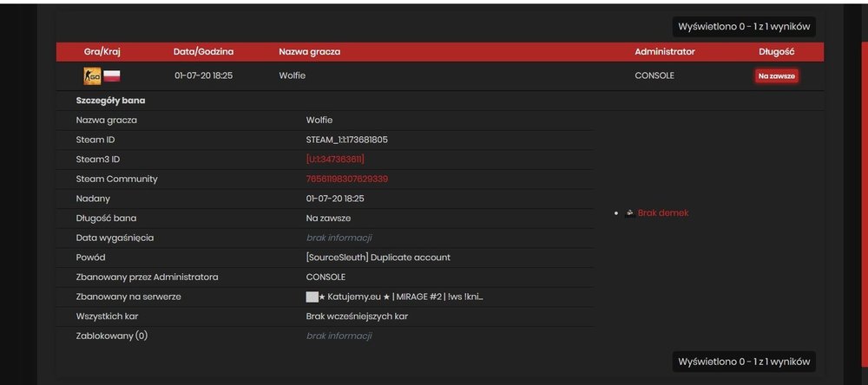Screen dimensions: 868x385
Task: Click the Poland flag icon
Action: [x=112, y=75]
